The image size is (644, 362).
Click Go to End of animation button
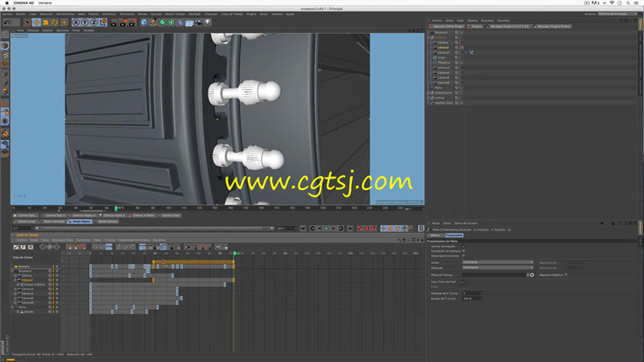(350, 228)
